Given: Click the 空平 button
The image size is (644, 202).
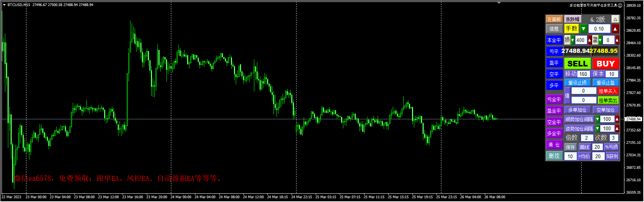Looking at the screenshot, I should (554, 74).
